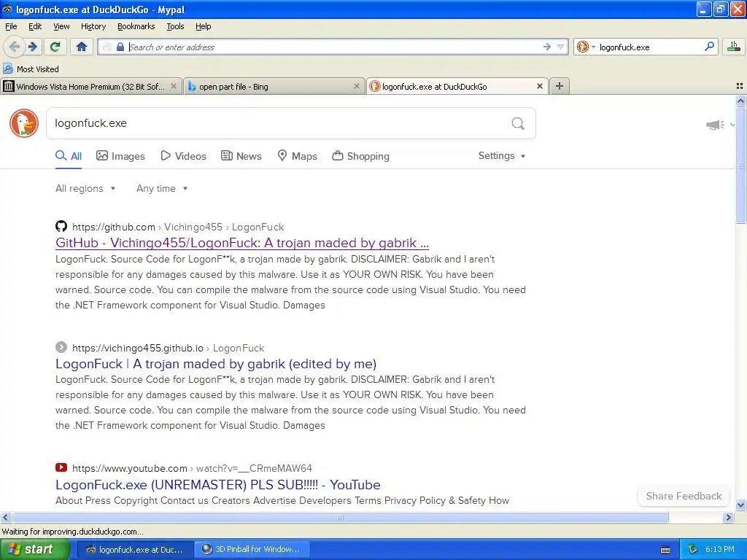Image resolution: width=747 pixels, height=560 pixels.
Task: Open the Help menu
Action: 203,26
